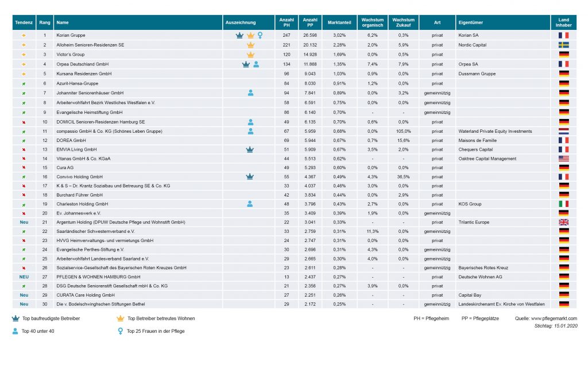The height and width of the screenshot is (384, 588).
Task: Click the Land Inhaber column header
Action: [x=564, y=22]
